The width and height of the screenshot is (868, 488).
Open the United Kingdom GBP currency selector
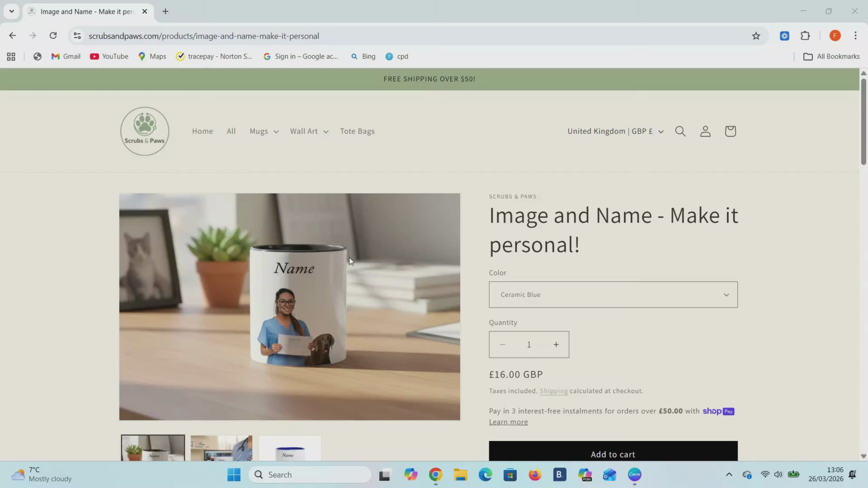pyautogui.click(x=615, y=131)
